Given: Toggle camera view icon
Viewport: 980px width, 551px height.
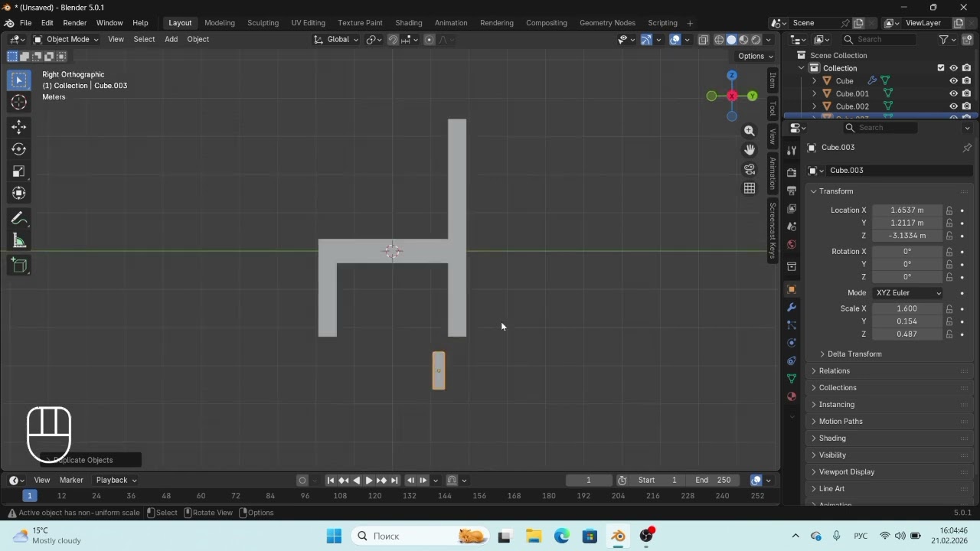Looking at the screenshot, I should pos(750,169).
